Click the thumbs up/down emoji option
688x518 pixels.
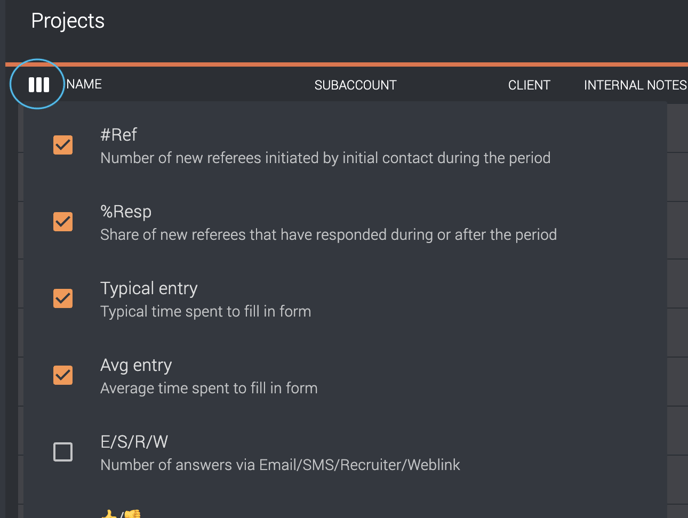coord(121,514)
